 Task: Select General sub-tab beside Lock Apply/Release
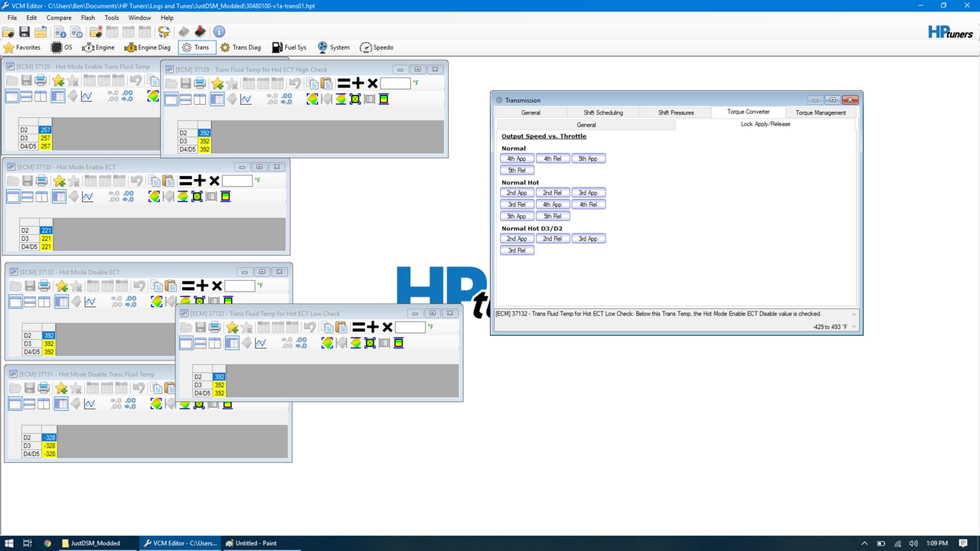(586, 125)
